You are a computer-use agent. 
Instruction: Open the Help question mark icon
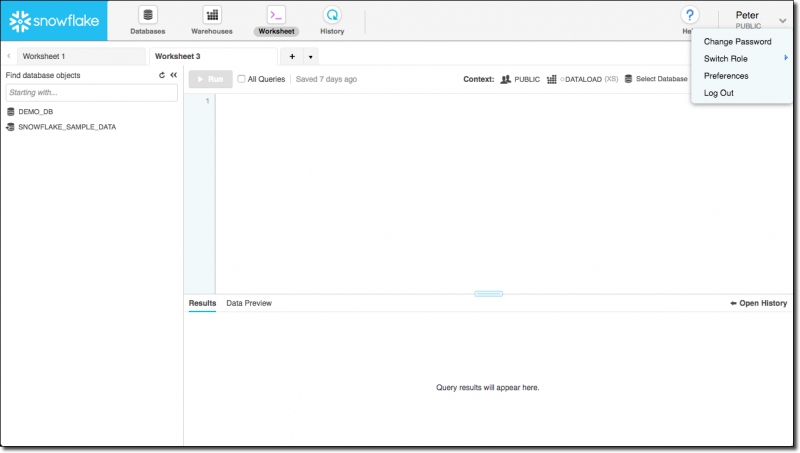689,15
